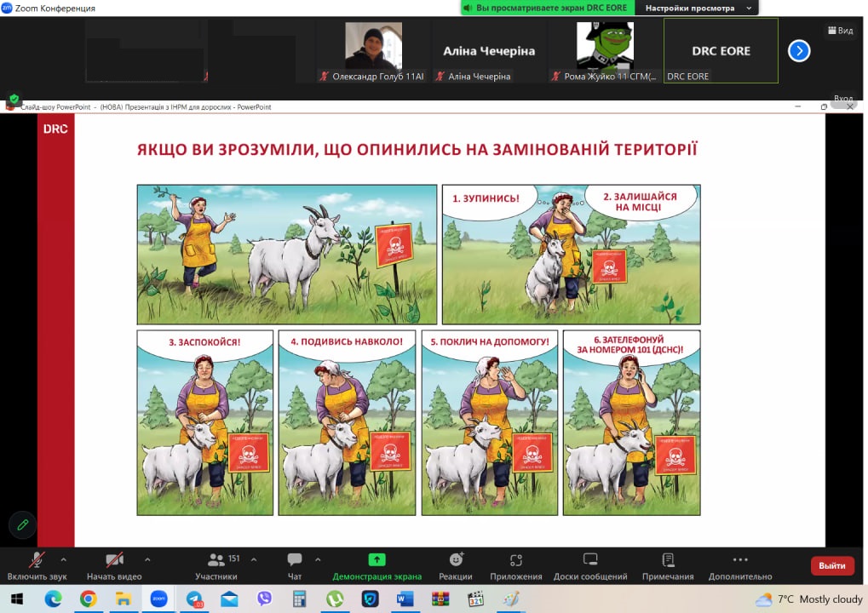Select the DRC EORE participant tile
Viewport: 868px width, 613px height.
click(x=721, y=51)
